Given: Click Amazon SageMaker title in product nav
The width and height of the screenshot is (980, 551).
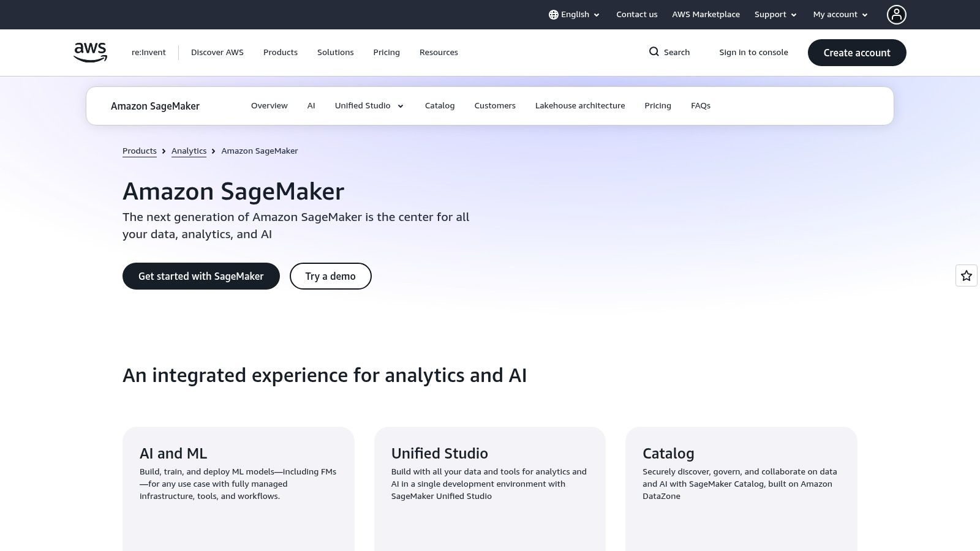Looking at the screenshot, I should (x=156, y=106).
